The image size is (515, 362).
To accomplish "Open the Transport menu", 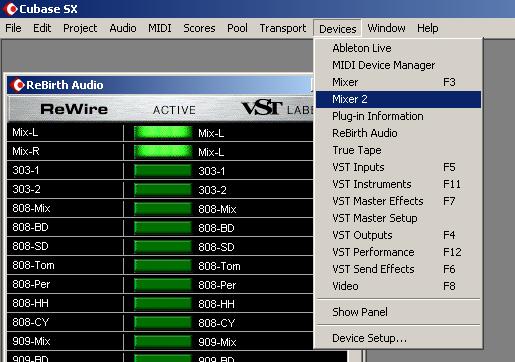I will point(283,28).
